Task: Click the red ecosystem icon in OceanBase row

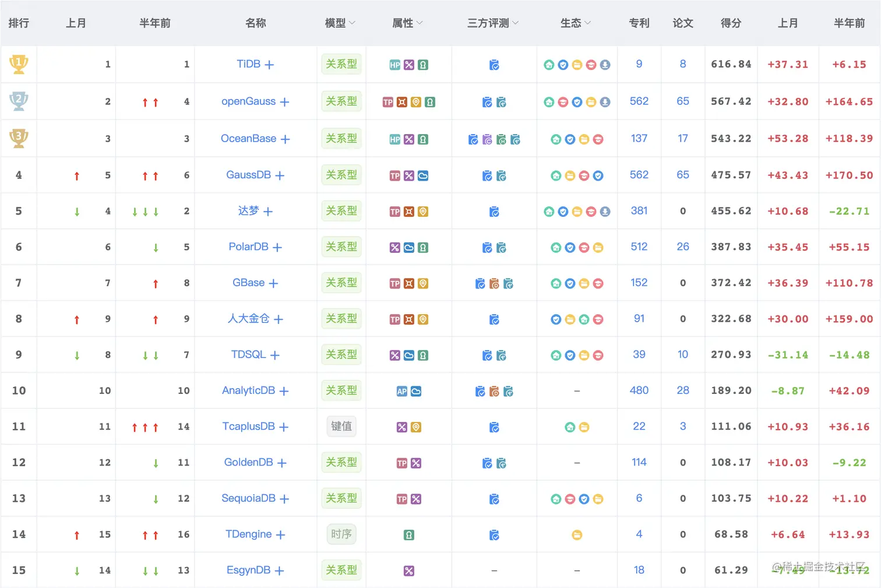Action: click(598, 139)
